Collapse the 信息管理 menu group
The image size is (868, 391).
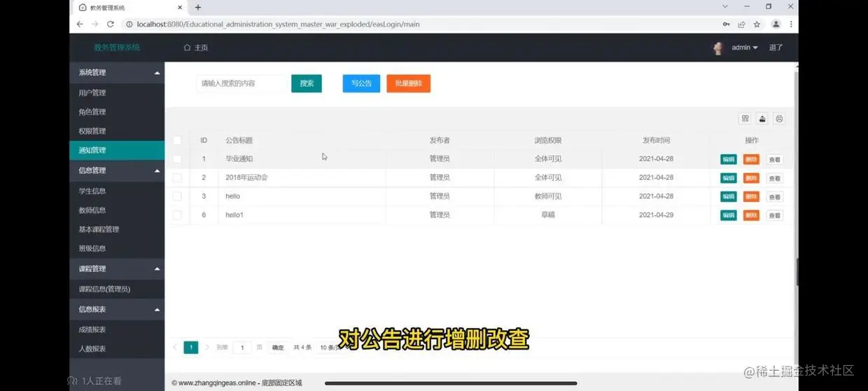pos(117,170)
